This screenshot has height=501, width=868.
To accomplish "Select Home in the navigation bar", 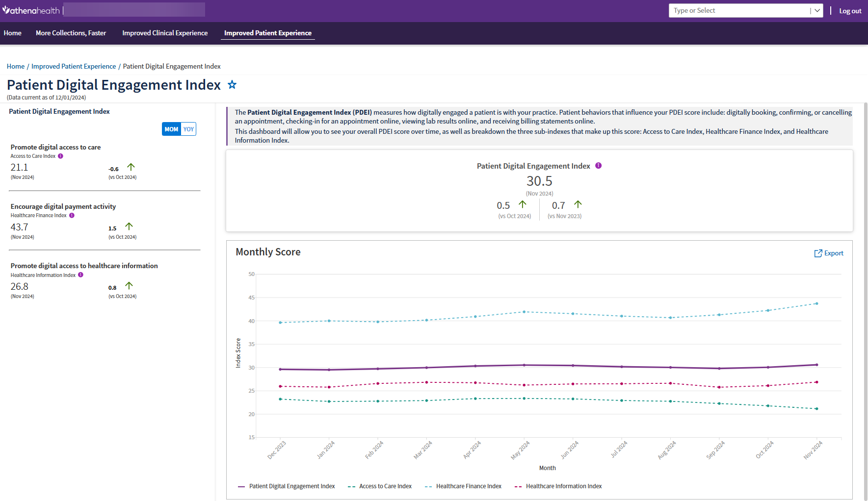I will pos(12,33).
